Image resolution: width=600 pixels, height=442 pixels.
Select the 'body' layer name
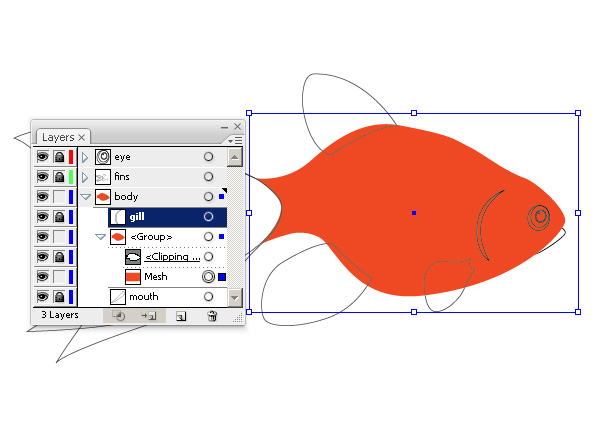point(126,197)
